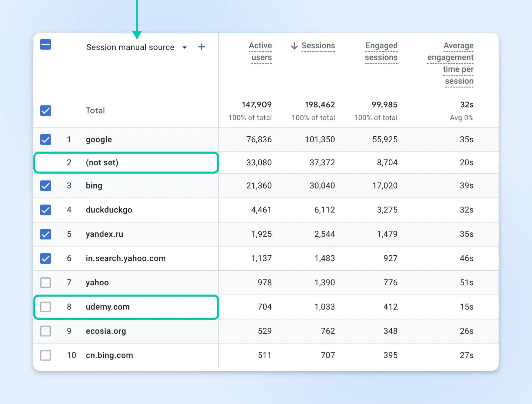
Task: Check the yahoo row checkbox
Action: pos(46,283)
